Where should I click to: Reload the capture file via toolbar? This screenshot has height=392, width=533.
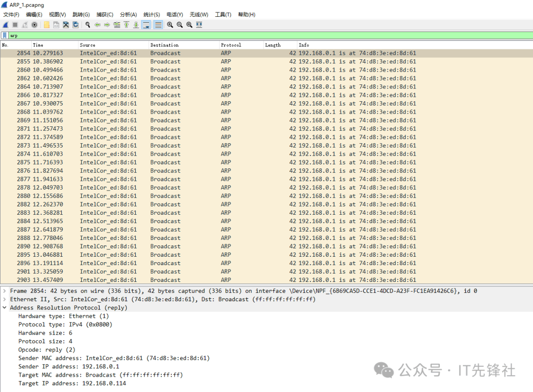[x=76, y=25]
